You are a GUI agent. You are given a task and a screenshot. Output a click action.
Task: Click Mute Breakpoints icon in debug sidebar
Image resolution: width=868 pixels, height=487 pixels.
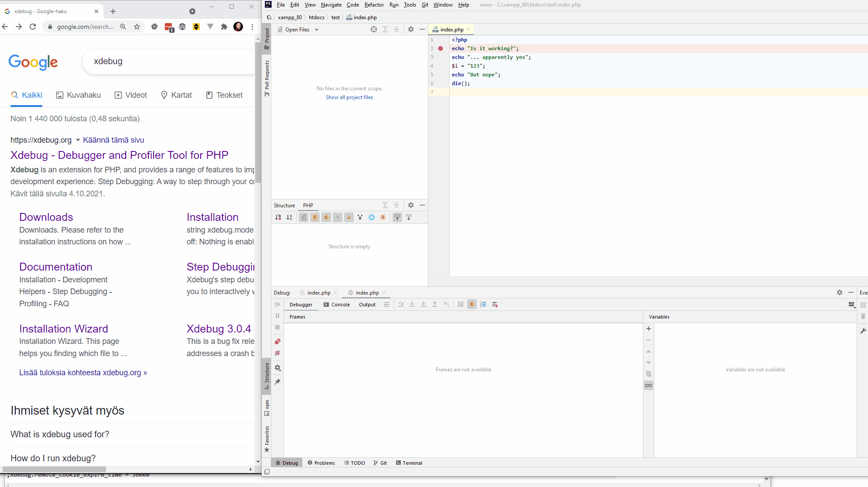[x=277, y=353]
